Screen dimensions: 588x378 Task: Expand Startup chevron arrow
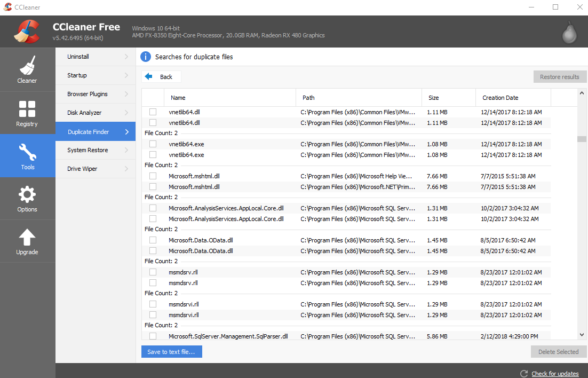[x=126, y=75]
